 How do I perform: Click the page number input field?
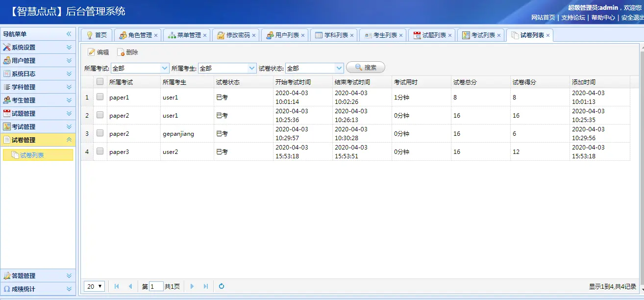[156, 286]
